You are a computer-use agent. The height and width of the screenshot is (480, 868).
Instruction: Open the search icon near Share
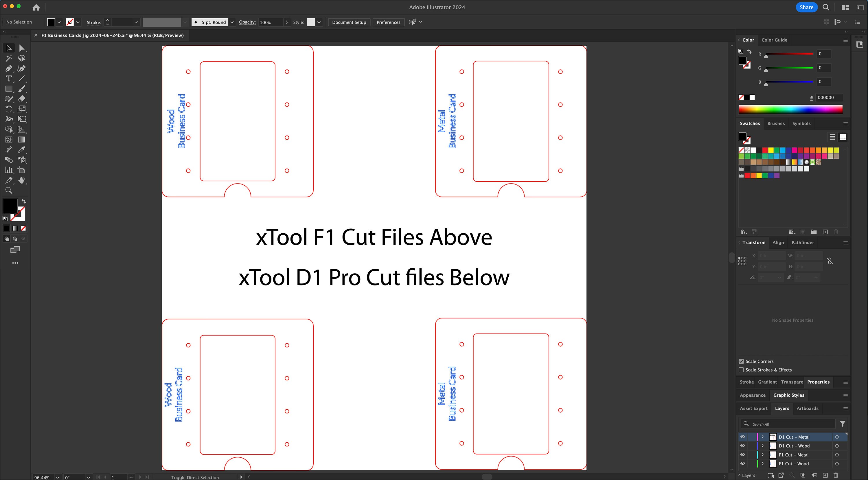tap(826, 7)
